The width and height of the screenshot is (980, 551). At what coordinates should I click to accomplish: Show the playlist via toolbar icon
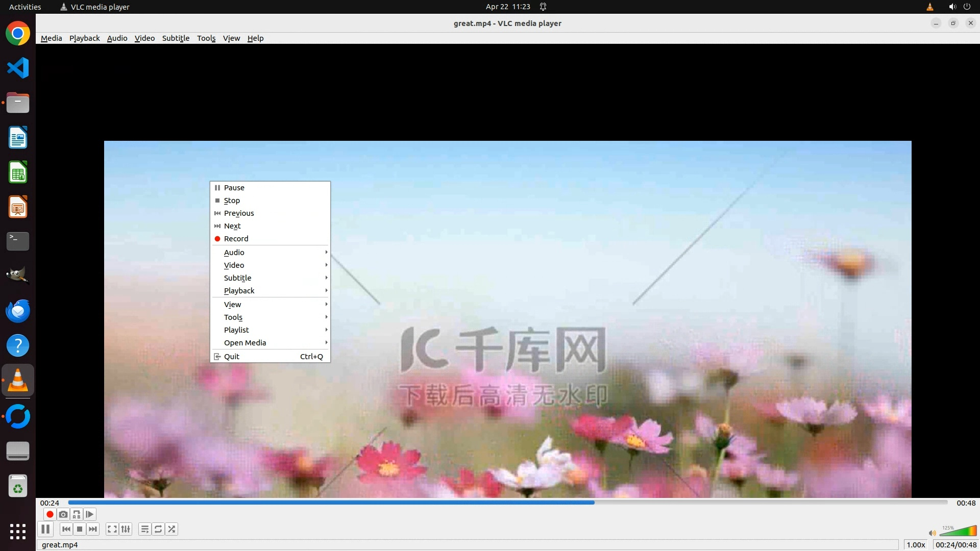145,529
